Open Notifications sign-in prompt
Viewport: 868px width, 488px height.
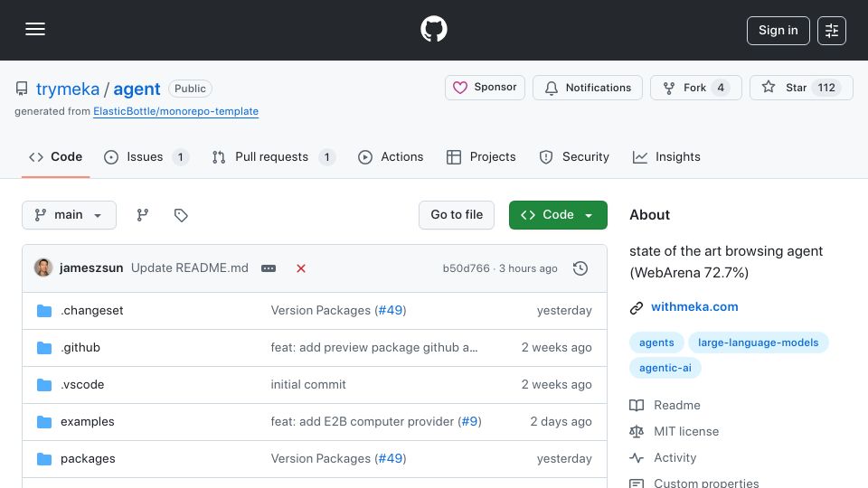point(588,88)
